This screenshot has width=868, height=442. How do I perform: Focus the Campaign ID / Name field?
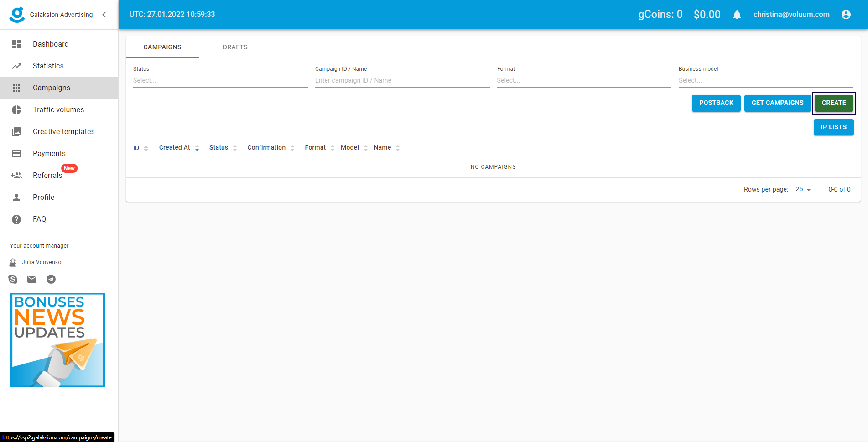coord(402,80)
